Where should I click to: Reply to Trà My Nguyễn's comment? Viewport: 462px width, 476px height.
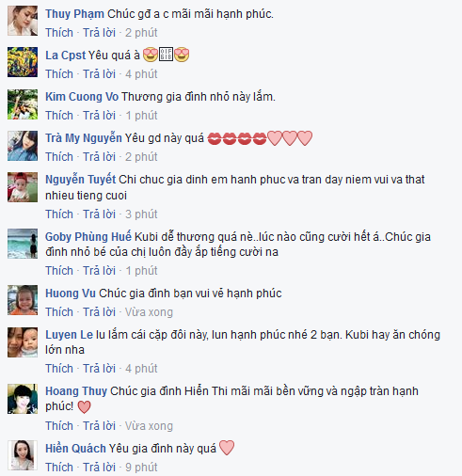[x=99, y=157]
